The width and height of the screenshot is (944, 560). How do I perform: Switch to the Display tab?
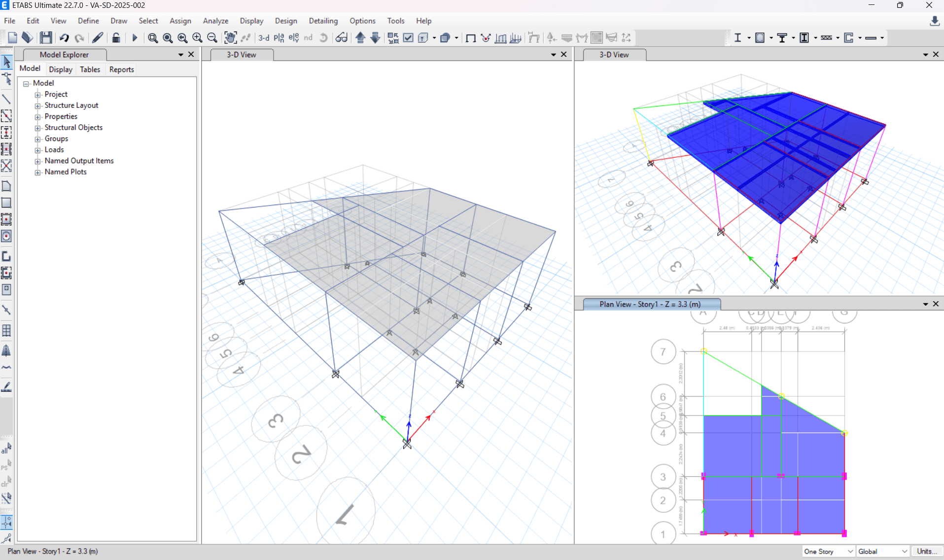click(x=61, y=70)
